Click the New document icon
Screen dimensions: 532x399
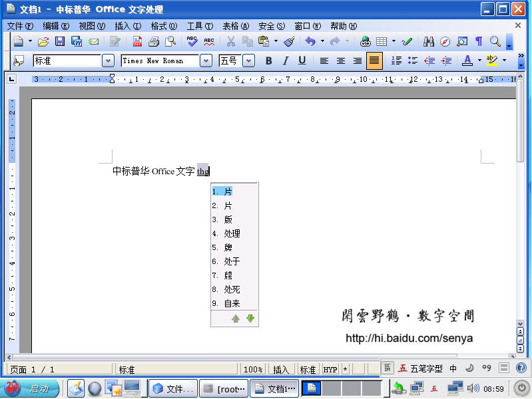19,41
